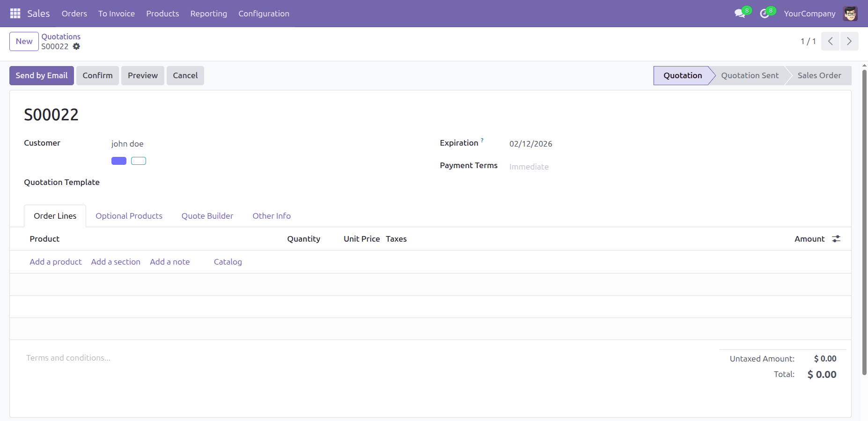Select the Quotation Sent status stage

coord(750,75)
